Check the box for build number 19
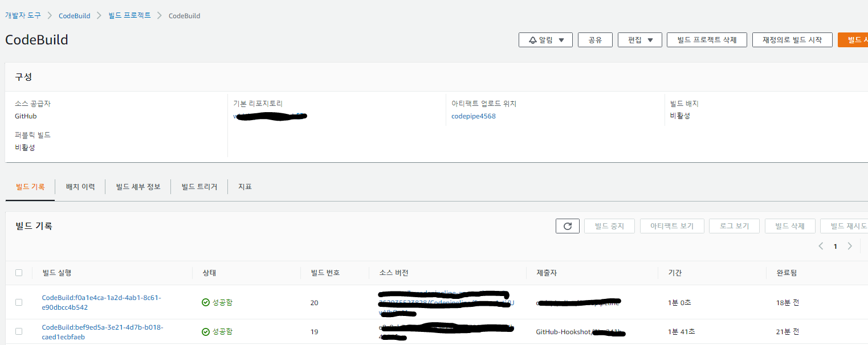 point(19,331)
